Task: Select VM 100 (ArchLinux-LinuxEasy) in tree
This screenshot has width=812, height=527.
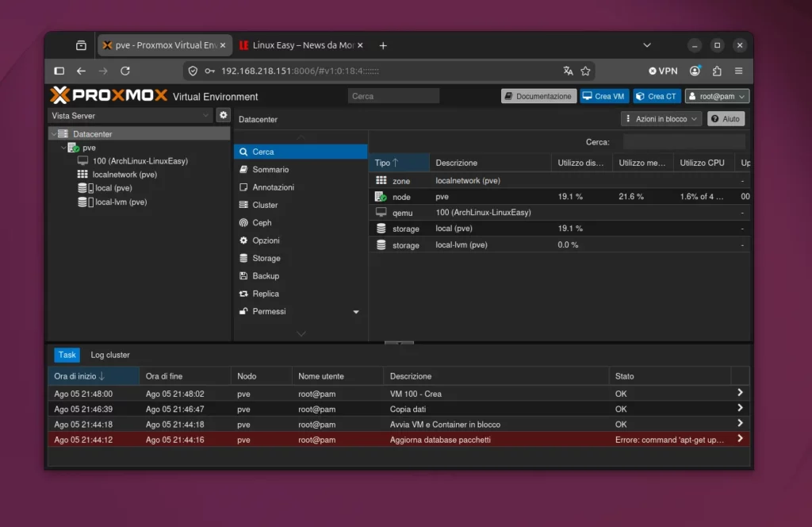Action: (x=140, y=161)
